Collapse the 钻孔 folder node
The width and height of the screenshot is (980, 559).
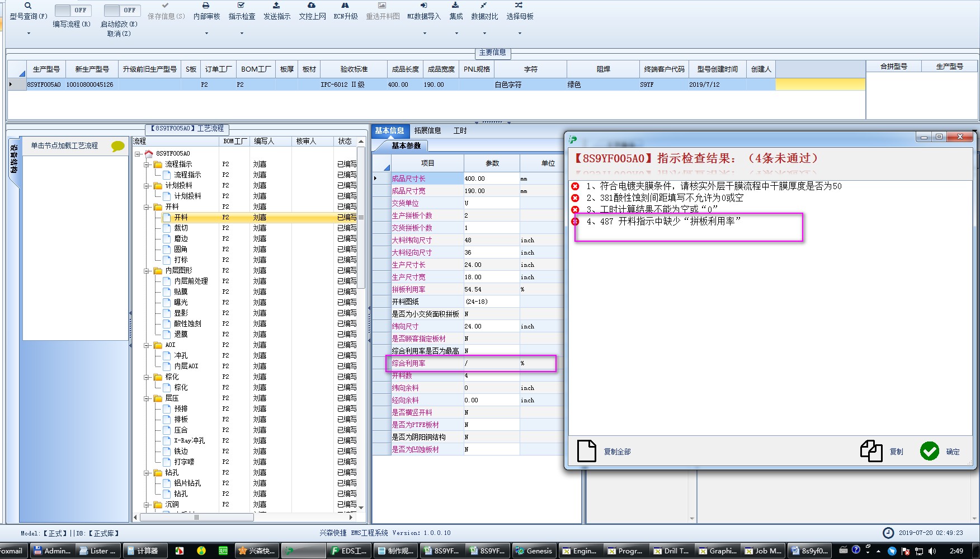pos(147,473)
